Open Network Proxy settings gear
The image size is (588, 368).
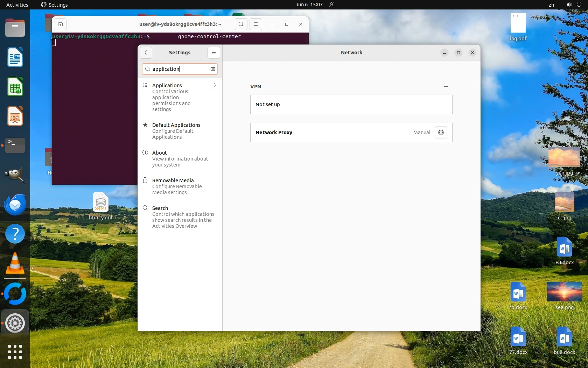pos(441,132)
